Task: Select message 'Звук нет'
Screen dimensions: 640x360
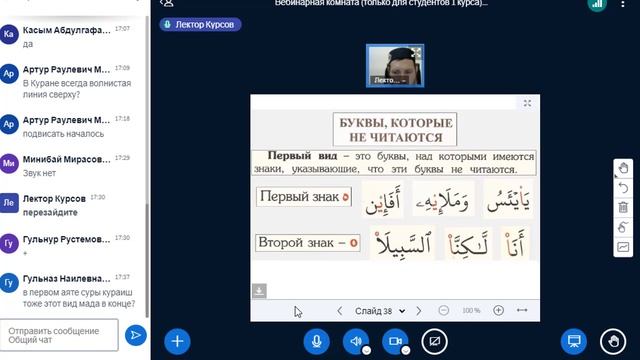Action: (39, 173)
